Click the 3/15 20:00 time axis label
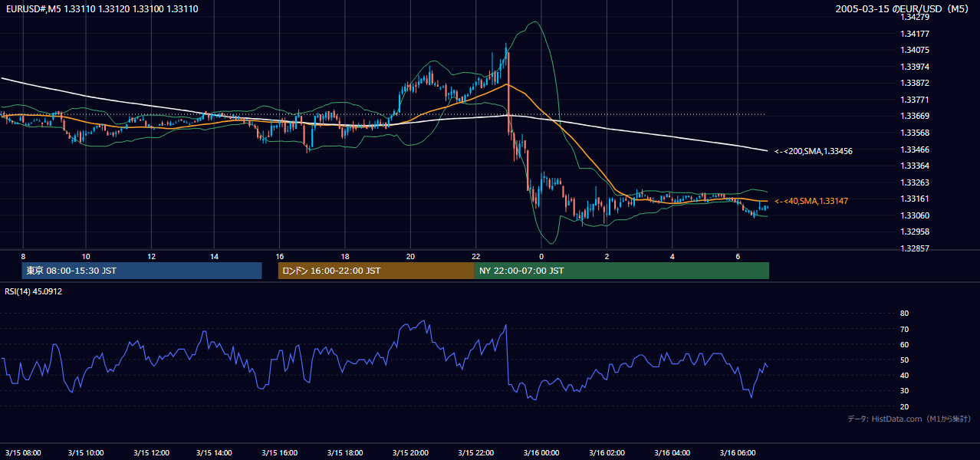980x460 pixels. click(410, 452)
